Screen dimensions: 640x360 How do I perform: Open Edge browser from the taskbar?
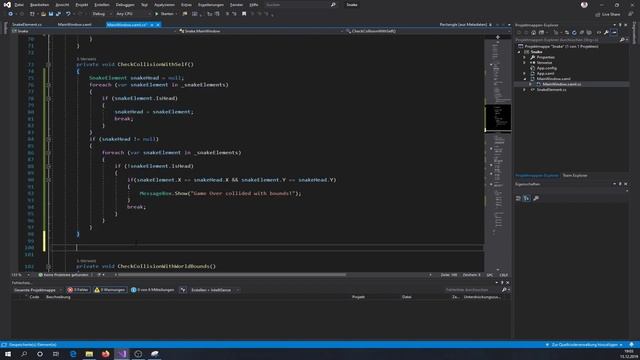coord(73,354)
